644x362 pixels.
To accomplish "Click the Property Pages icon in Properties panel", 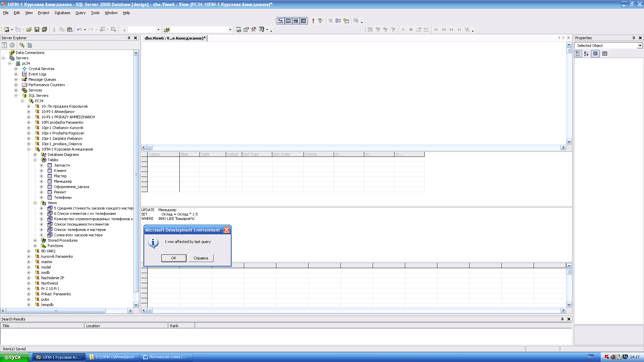I will pyautogui.click(x=605, y=54).
